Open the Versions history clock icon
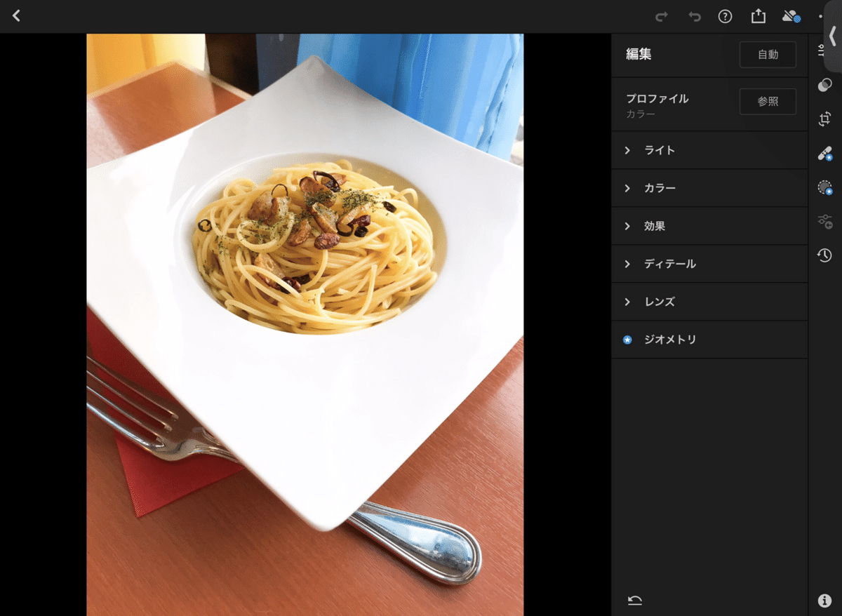The width and height of the screenshot is (842, 616). (824, 255)
